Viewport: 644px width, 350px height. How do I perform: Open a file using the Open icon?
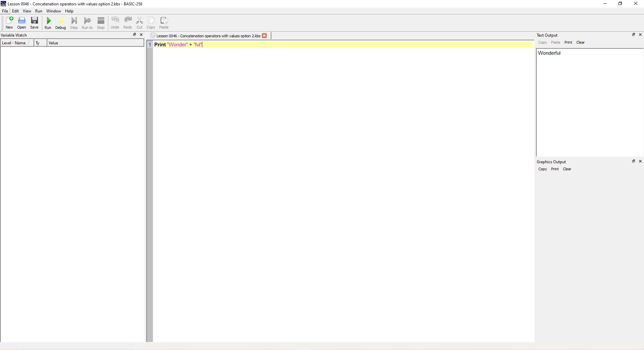[x=21, y=23]
